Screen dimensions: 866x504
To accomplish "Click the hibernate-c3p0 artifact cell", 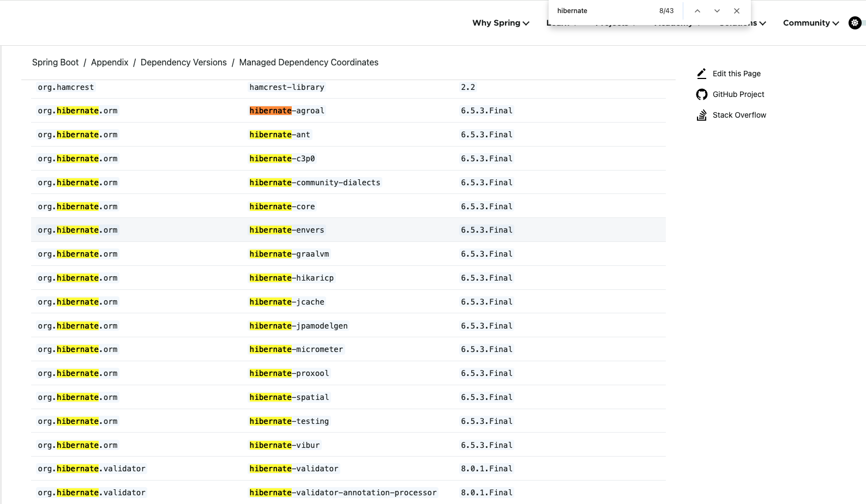I will pyautogui.click(x=282, y=159).
